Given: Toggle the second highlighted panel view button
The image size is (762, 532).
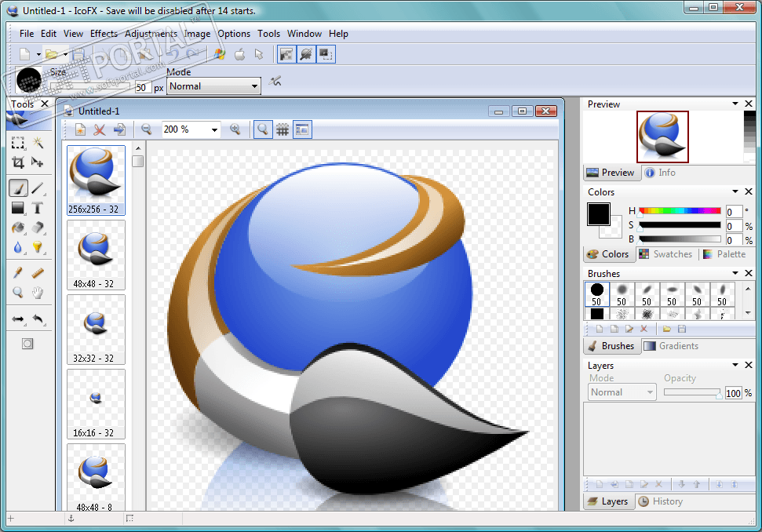Looking at the screenshot, I should (x=306, y=54).
